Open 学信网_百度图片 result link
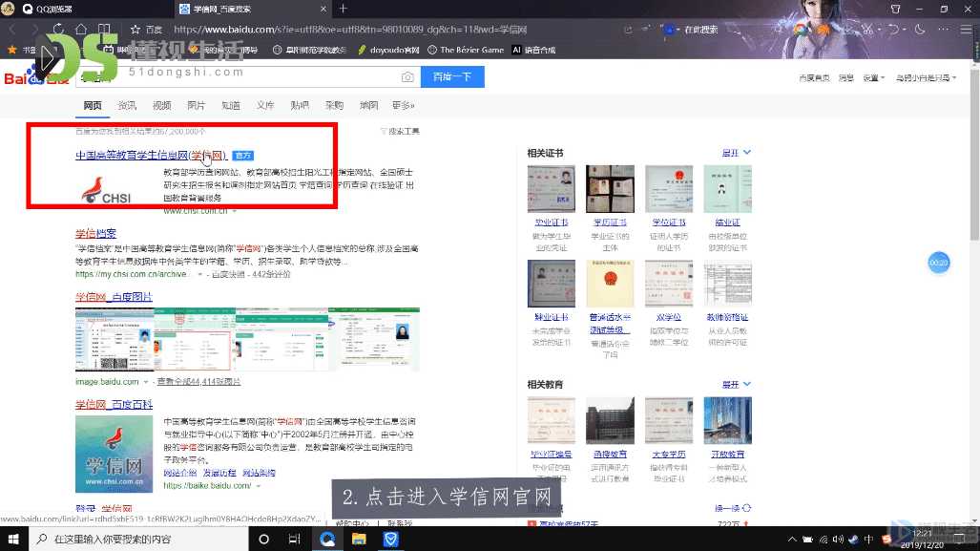The width and height of the screenshot is (980, 551). pos(114,296)
